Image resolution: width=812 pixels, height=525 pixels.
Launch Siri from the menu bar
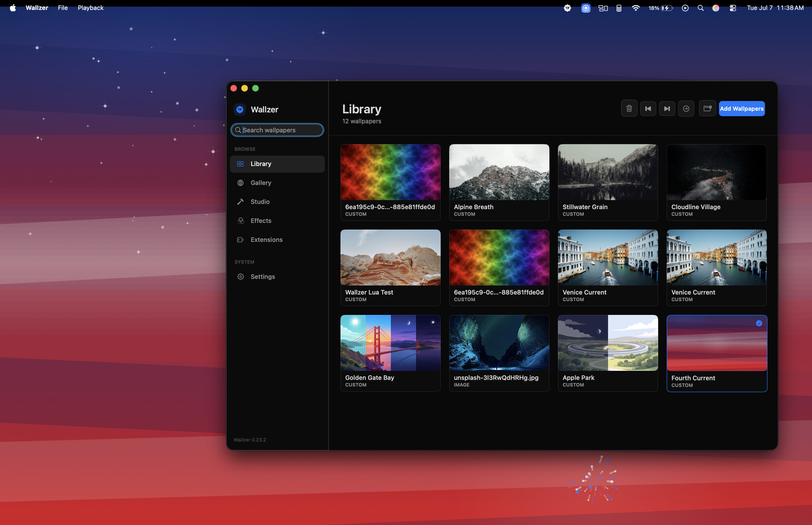[716, 8]
